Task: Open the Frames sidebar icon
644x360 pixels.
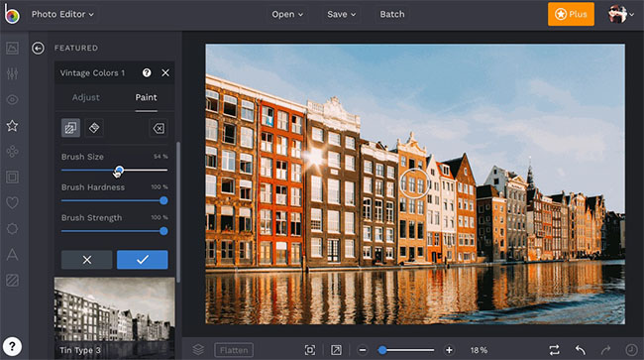Action: point(12,178)
